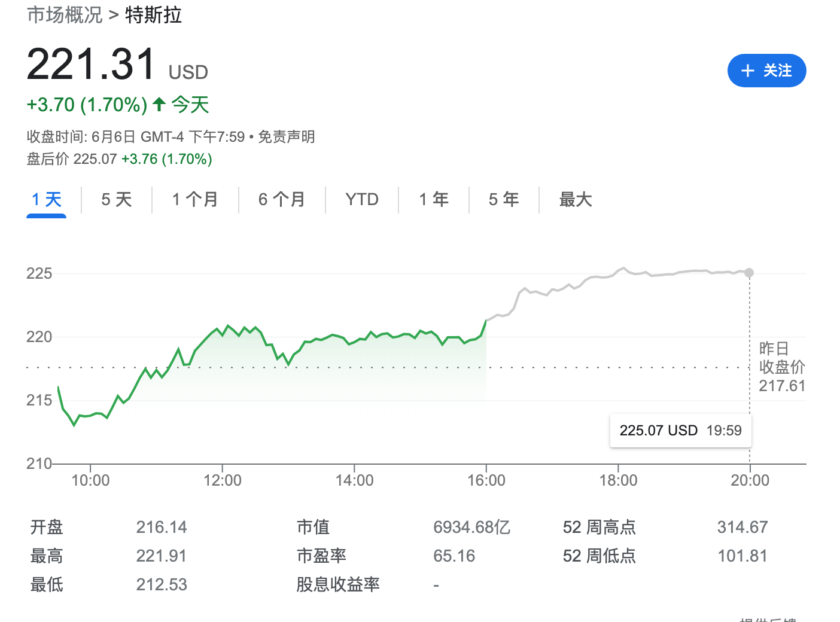The width and height of the screenshot is (840, 622).
Task: Click the 最高 value 221.91
Action: pos(162,556)
